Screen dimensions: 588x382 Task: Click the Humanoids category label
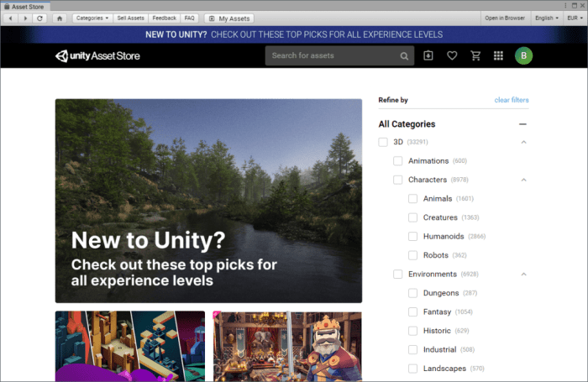pos(444,237)
